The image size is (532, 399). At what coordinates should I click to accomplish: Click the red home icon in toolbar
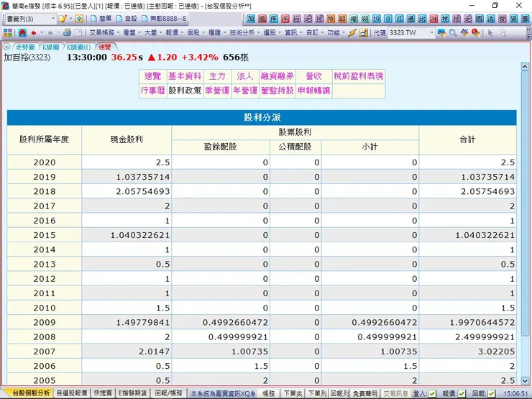(x=22, y=33)
